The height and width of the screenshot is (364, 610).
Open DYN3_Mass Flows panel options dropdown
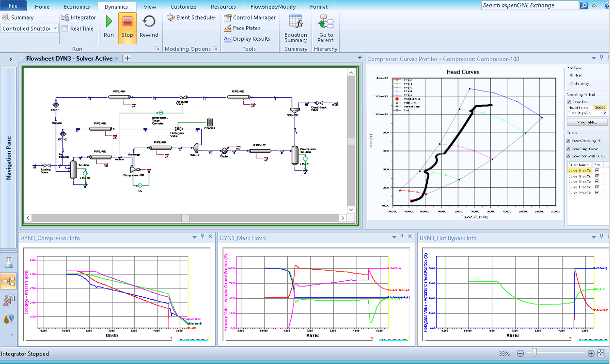(394, 237)
